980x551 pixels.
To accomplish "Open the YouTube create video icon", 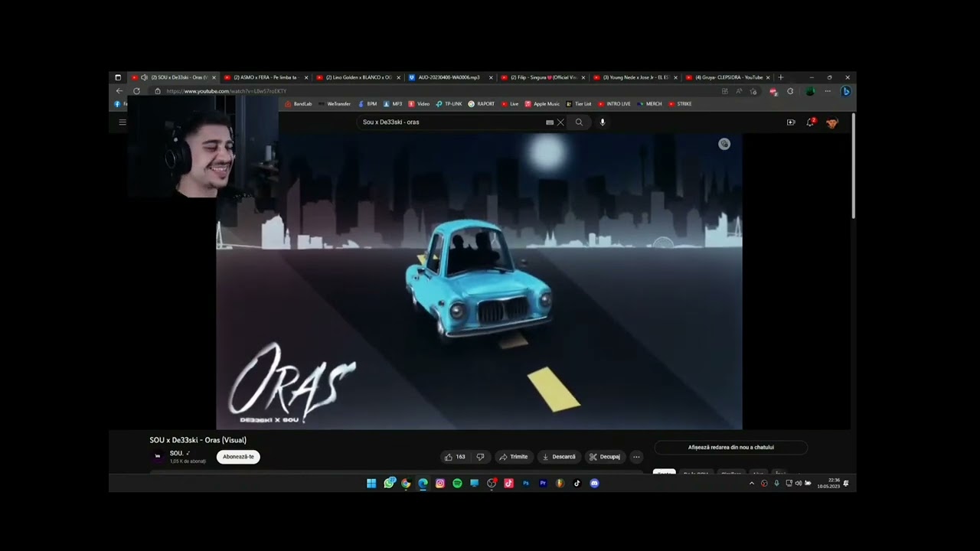I will click(x=791, y=122).
